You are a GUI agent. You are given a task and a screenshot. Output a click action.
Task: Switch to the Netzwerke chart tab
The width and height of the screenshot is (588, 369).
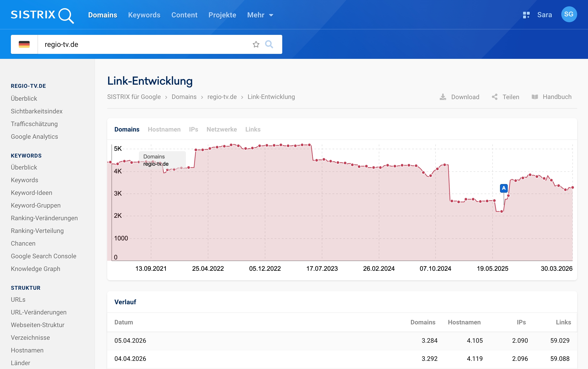pos(222,129)
